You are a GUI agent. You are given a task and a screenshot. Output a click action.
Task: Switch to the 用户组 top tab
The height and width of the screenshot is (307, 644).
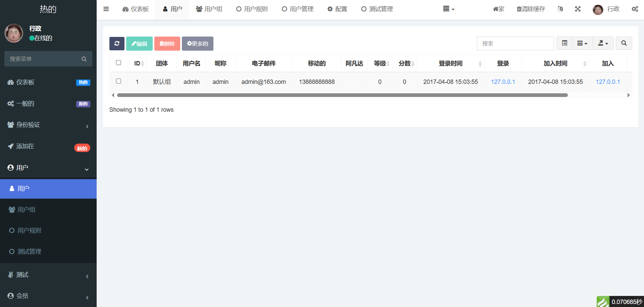(x=209, y=9)
